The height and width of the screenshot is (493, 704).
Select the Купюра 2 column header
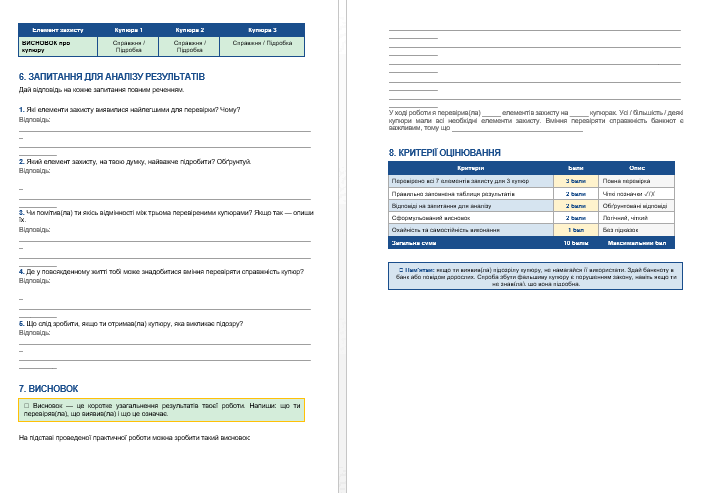coord(189,30)
